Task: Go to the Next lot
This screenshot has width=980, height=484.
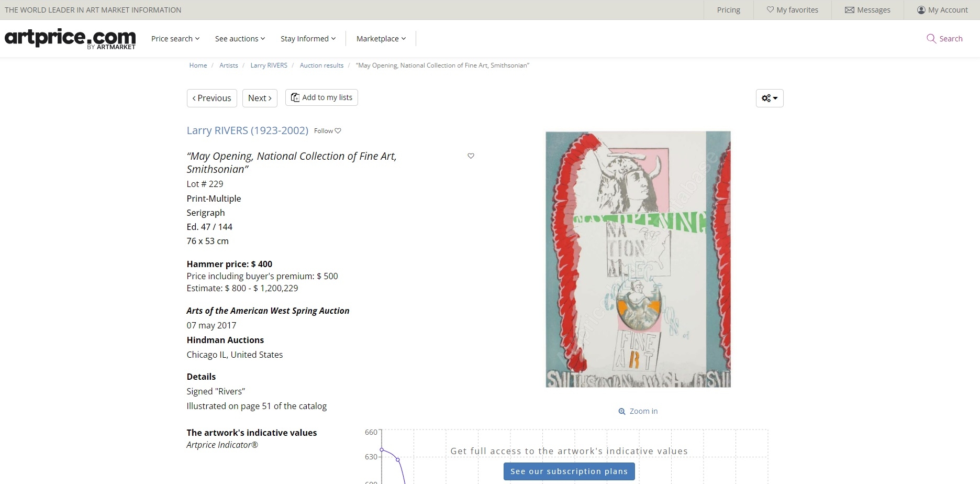Action: point(260,98)
